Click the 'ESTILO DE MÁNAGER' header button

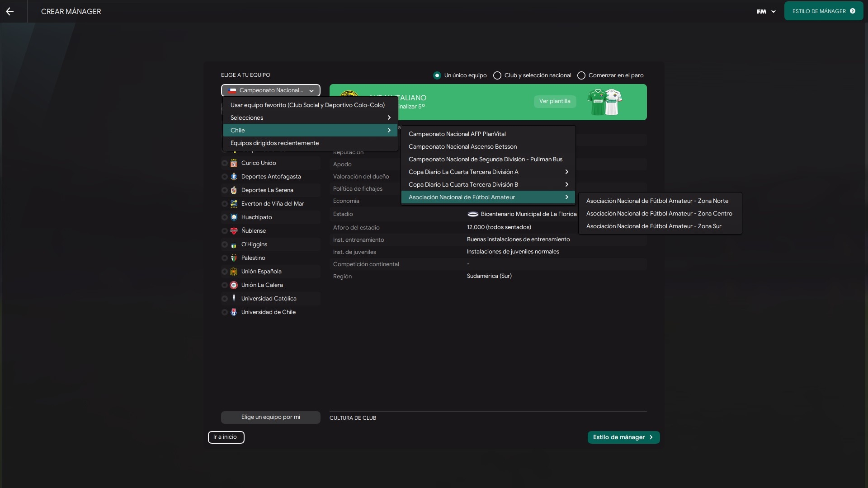click(824, 11)
